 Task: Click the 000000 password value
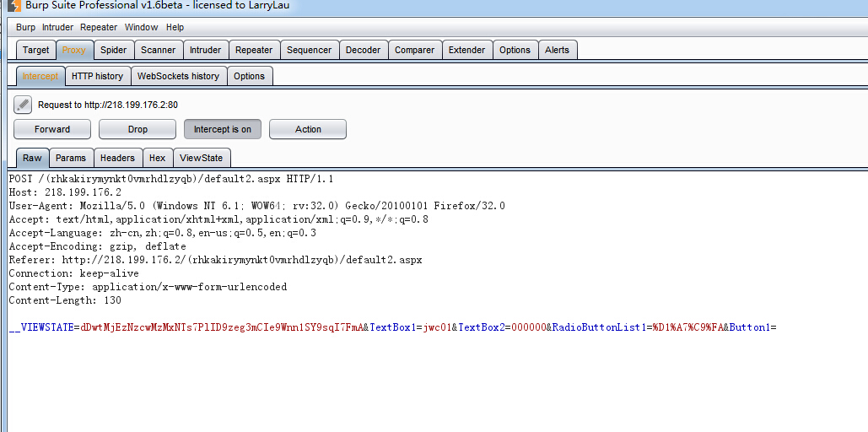point(529,327)
